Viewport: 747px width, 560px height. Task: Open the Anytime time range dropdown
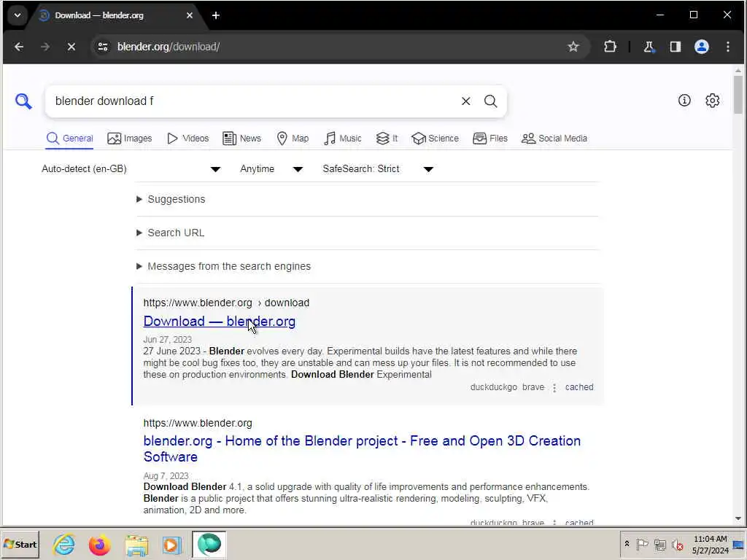(x=271, y=168)
